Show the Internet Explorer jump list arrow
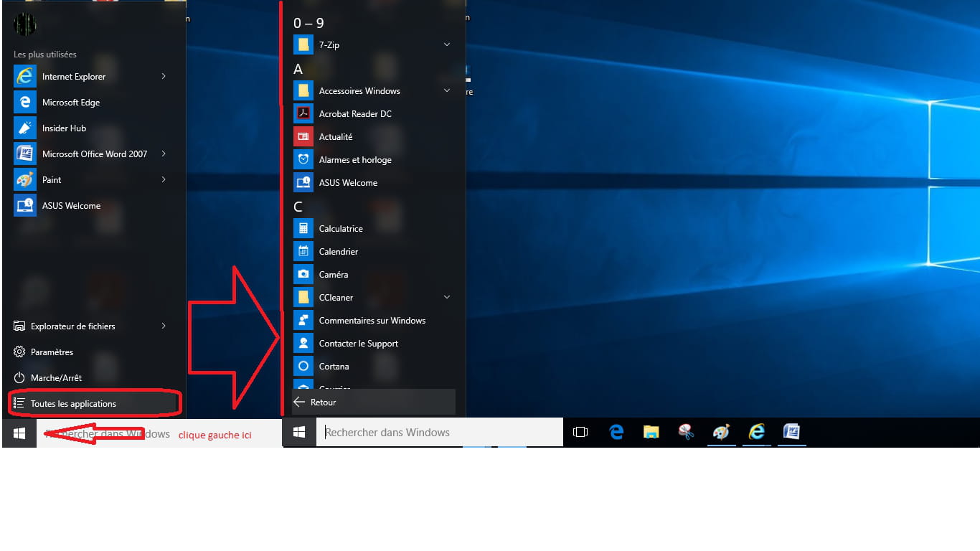 pos(164,76)
